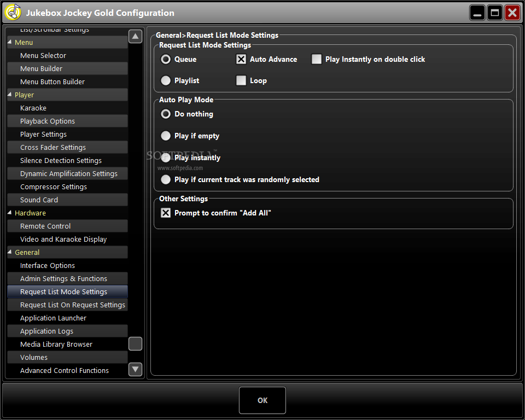Select Play instantly auto play option
The width and height of the screenshot is (525, 420).
166,157
